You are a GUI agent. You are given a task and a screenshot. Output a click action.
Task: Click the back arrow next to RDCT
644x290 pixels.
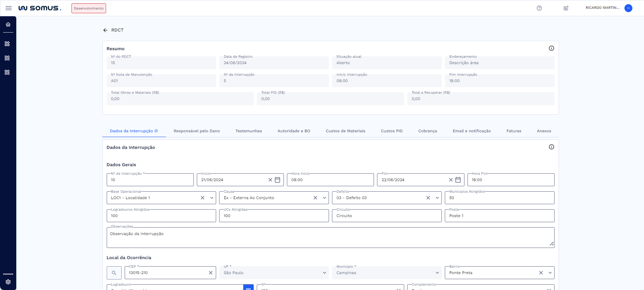tap(105, 30)
